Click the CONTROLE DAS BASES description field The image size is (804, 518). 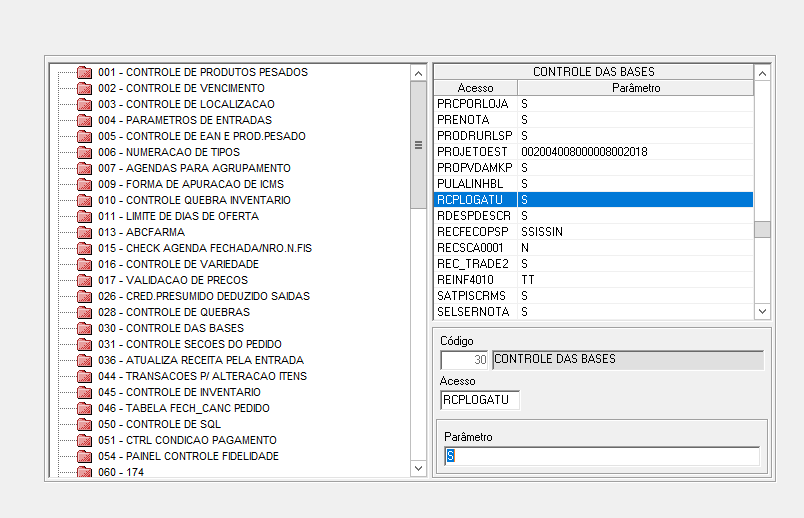pyautogui.click(x=628, y=360)
